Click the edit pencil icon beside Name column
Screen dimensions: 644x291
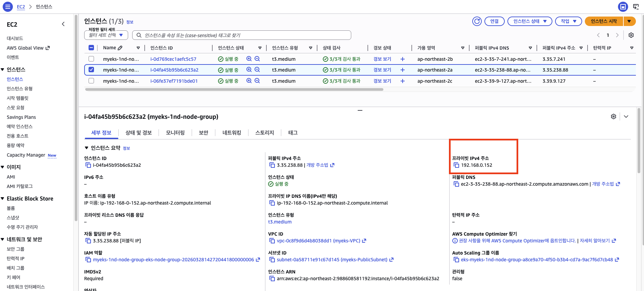tap(120, 48)
